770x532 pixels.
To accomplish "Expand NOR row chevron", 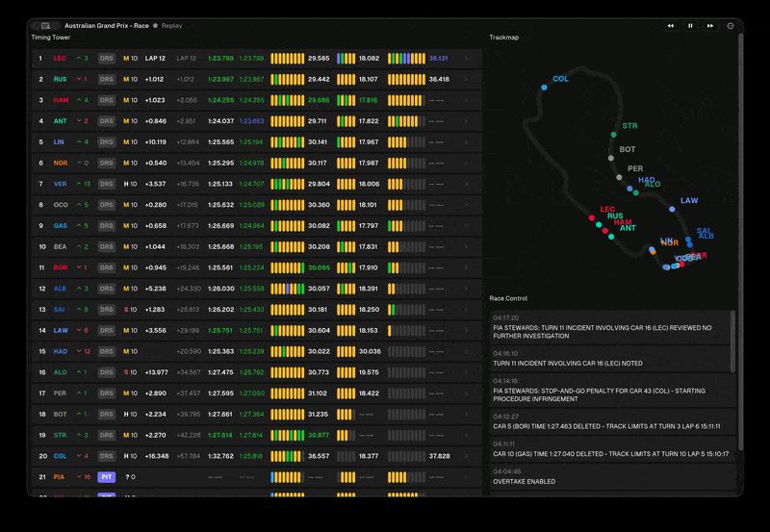I will point(466,163).
